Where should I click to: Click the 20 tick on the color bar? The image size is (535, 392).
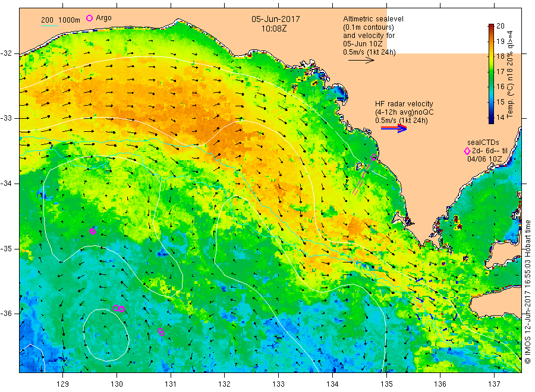tap(500, 26)
